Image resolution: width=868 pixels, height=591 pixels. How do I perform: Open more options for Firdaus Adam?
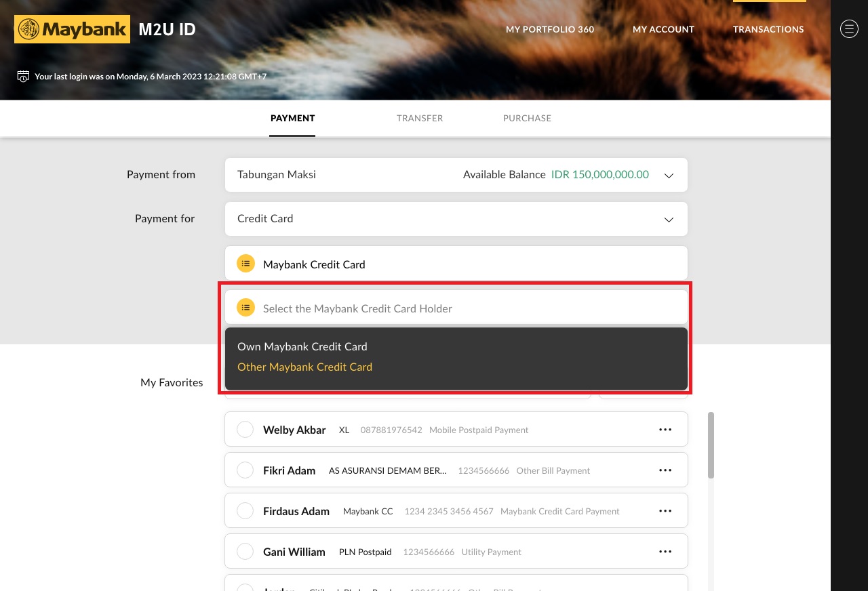(665, 511)
